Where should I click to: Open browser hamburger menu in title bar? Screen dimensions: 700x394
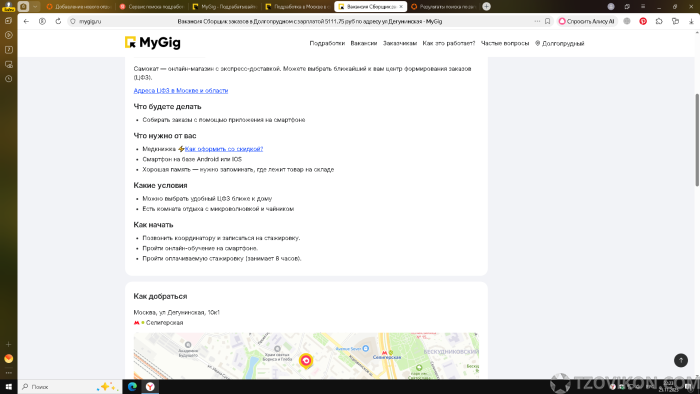tap(643, 6)
